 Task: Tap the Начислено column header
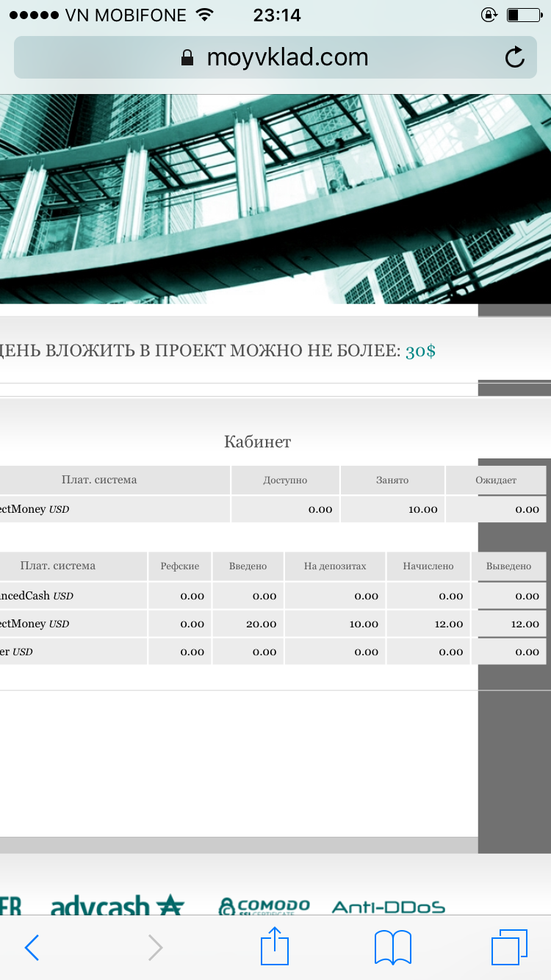(428, 566)
